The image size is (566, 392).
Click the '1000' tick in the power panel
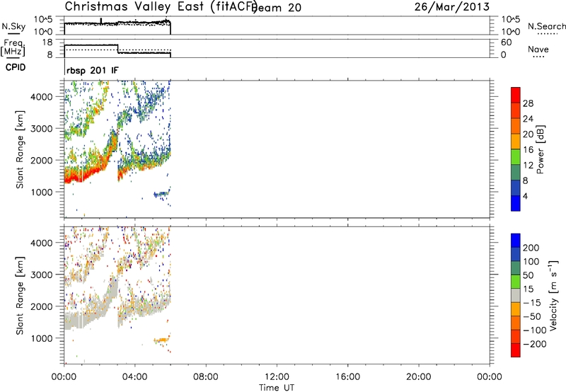42,192
